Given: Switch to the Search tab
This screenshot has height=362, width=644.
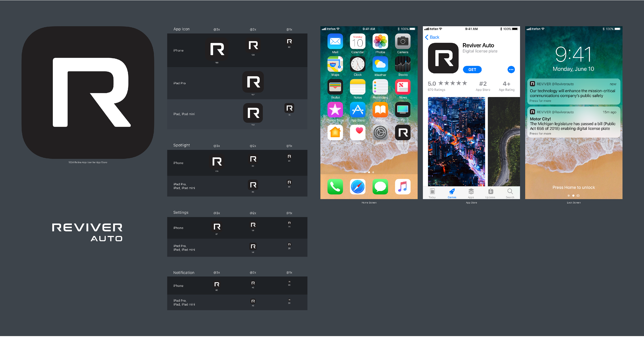Looking at the screenshot, I should [x=510, y=193].
